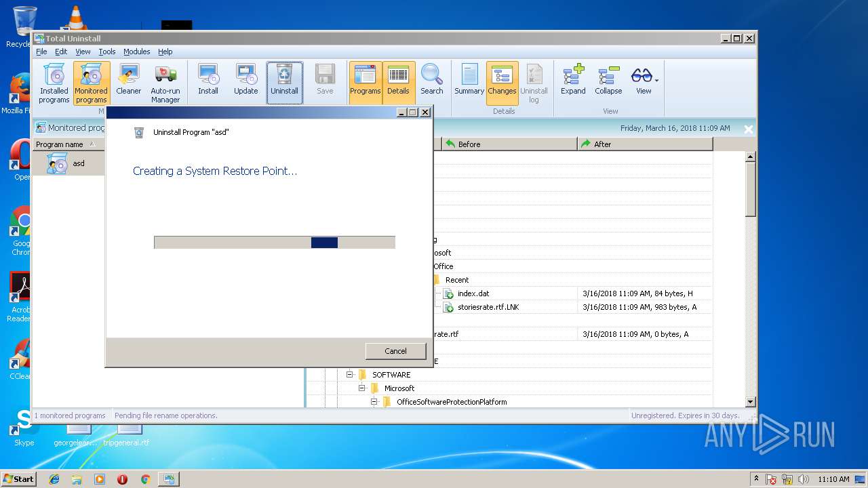Collapse the OfficeSoftwareProtectionPlatform node
The height and width of the screenshot is (488, 868).
click(x=374, y=401)
